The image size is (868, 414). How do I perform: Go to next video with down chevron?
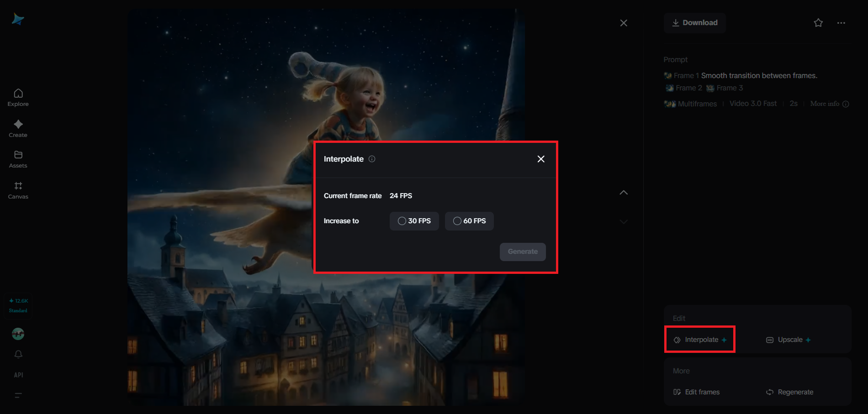pyautogui.click(x=624, y=221)
